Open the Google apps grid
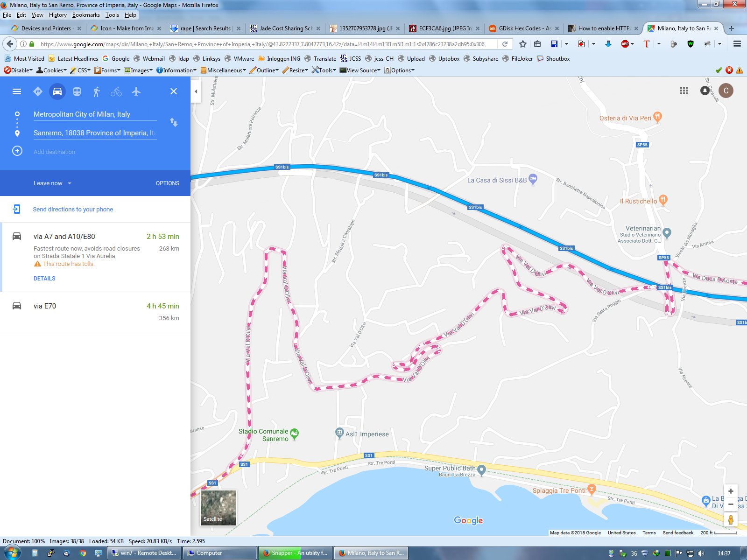 [684, 91]
